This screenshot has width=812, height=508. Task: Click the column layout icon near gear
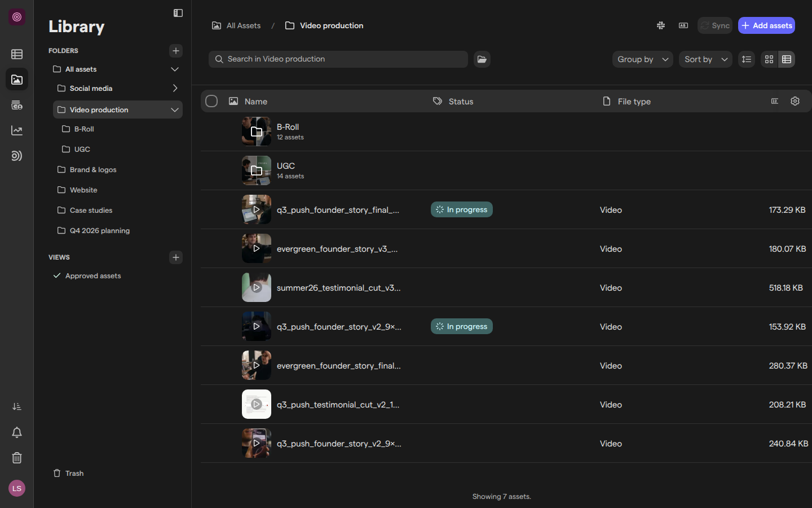tap(775, 101)
